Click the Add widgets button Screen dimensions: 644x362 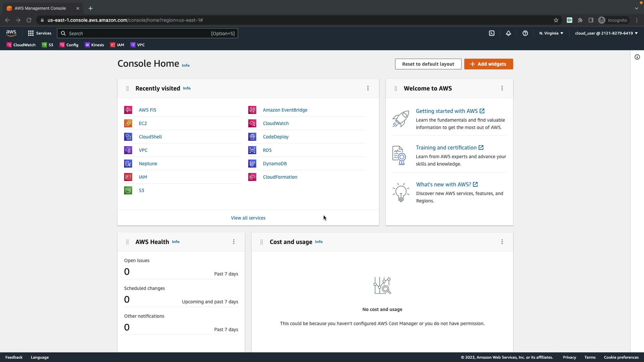[488, 64]
